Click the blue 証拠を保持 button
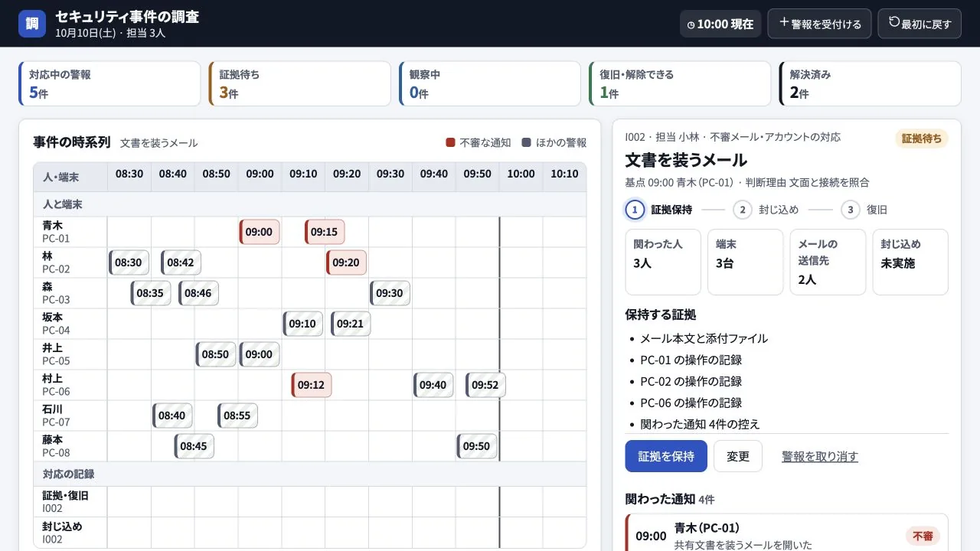 point(666,456)
